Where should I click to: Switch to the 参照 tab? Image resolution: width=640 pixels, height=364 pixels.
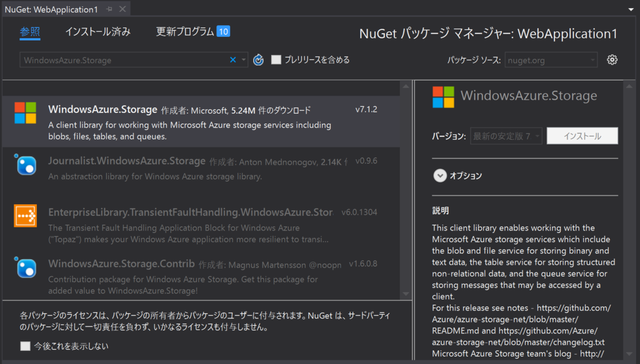30,32
